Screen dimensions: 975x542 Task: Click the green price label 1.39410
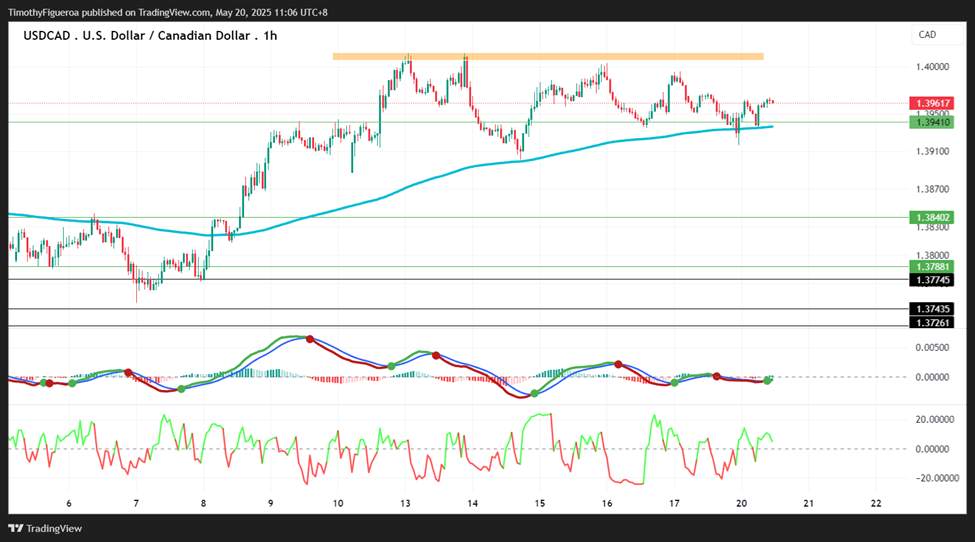pos(931,122)
